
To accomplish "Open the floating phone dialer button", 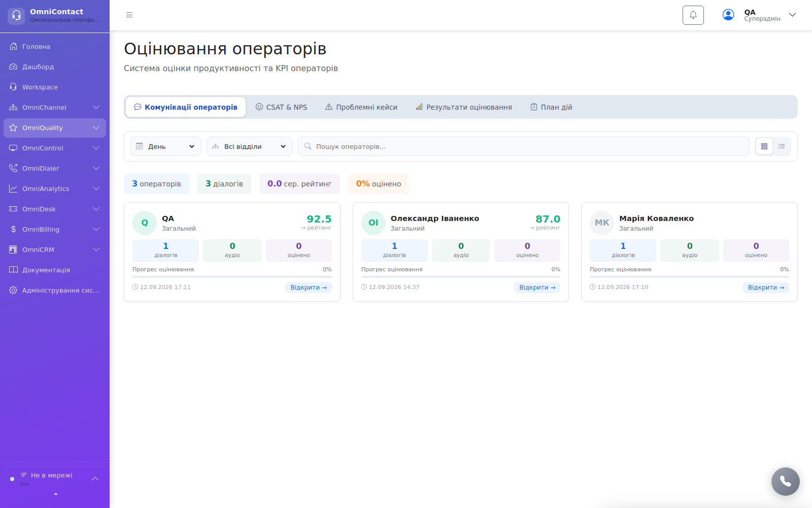I will tap(785, 481).
